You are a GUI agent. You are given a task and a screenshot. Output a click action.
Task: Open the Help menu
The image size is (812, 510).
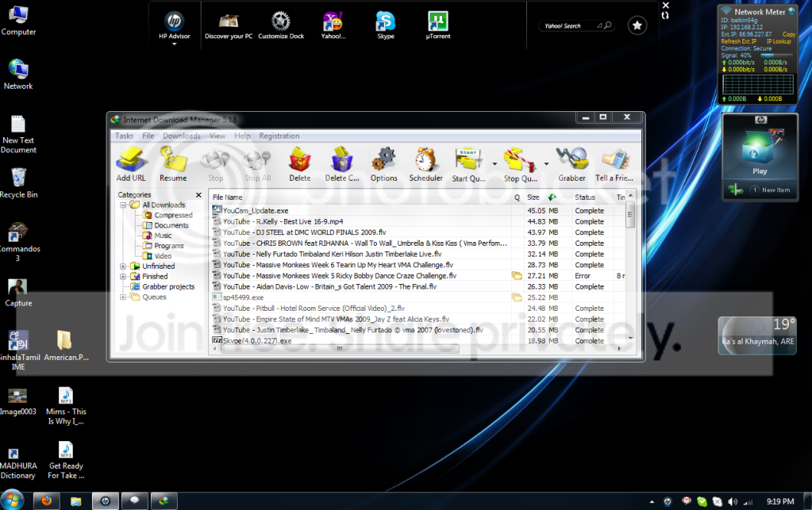pos(242,136)
